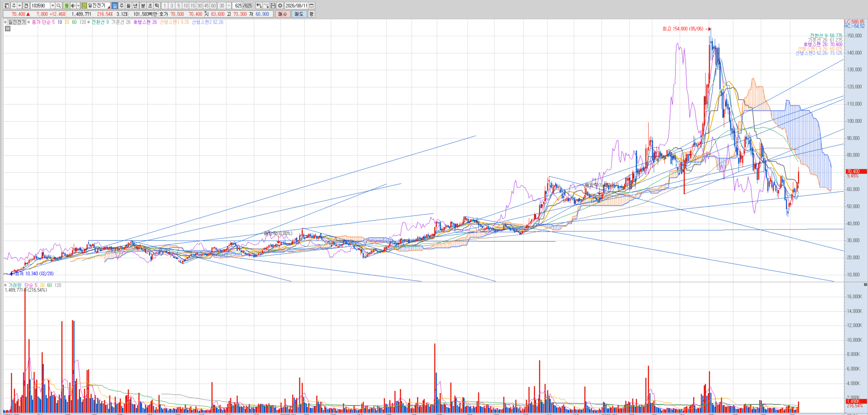
Task: Select the 주 weekly period tab
Action: [122, 5]
